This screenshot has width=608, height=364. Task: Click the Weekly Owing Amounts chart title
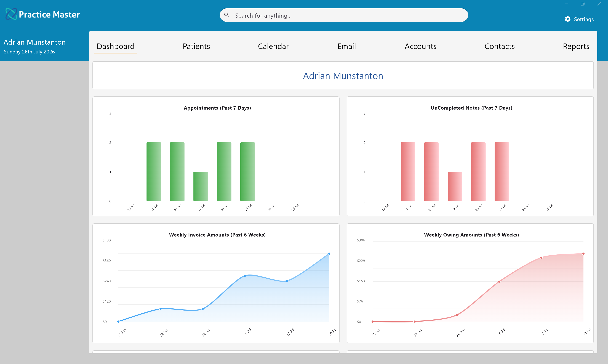471,235
